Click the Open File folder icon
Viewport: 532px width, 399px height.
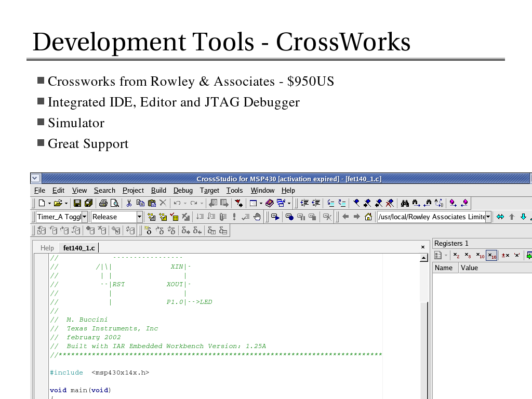tap(58, 203)
